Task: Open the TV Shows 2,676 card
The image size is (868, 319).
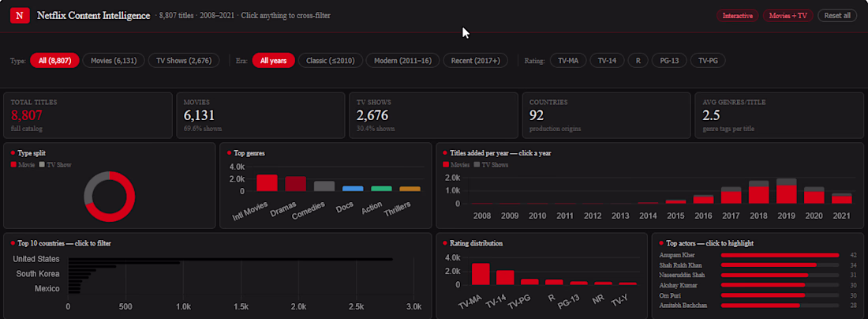Action: point(433,115)
